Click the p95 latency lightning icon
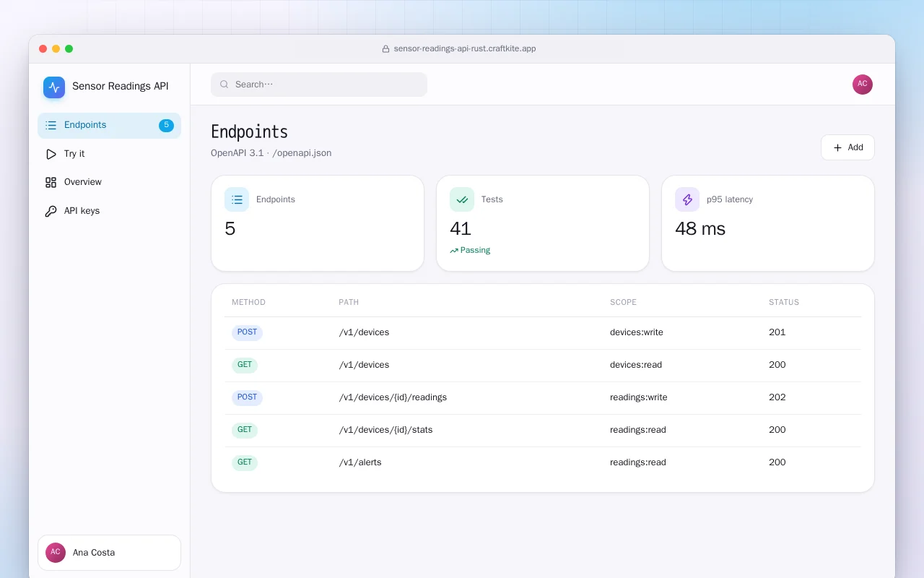 point(687,199)
